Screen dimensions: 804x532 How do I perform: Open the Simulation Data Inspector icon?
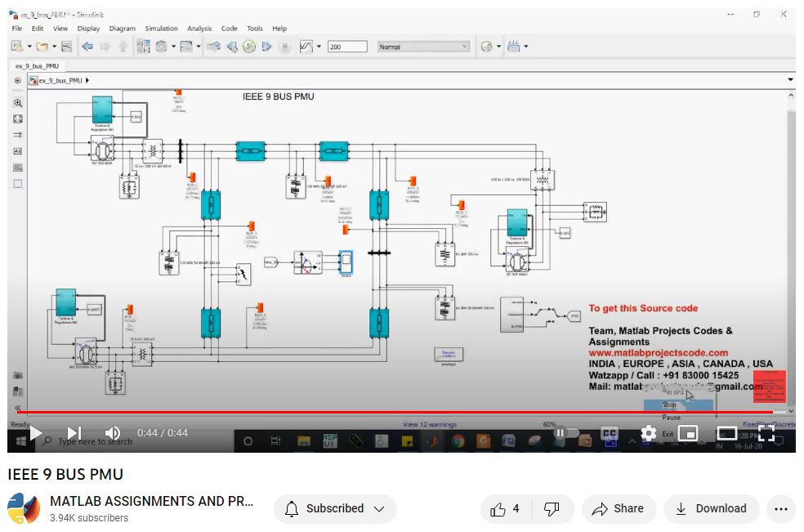pos(306,47)
